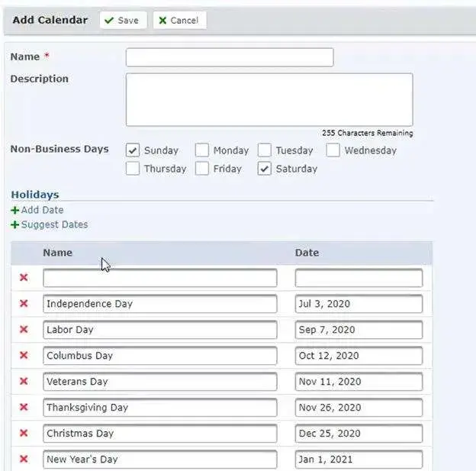Edit the Sep 7, 2020 date field
Screen dimensions: 476x471
click(x=359, y=330)
